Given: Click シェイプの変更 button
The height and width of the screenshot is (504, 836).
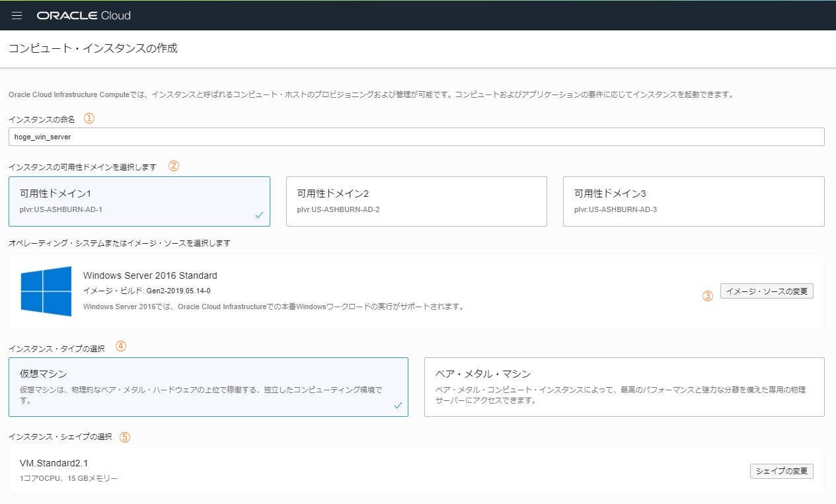Looking at the screenshot, I should [782, 471].
